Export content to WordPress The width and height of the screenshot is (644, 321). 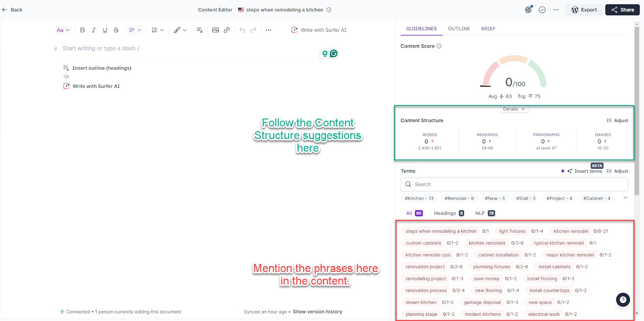pos(584,10)
